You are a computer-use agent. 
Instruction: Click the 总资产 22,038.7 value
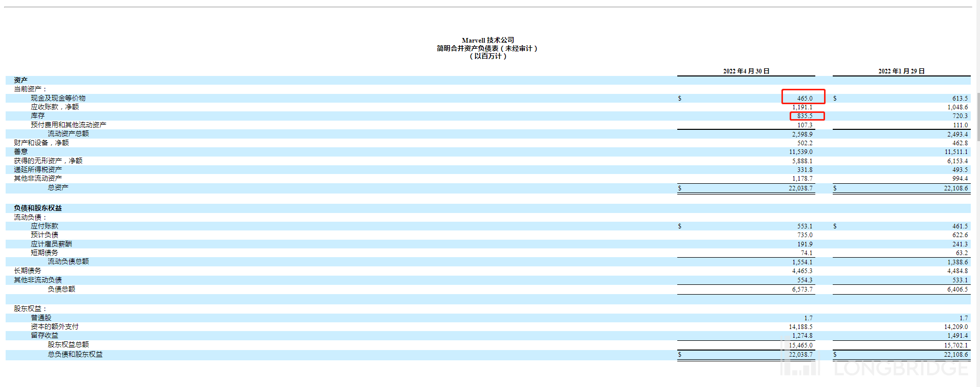[x=800, y=188]
